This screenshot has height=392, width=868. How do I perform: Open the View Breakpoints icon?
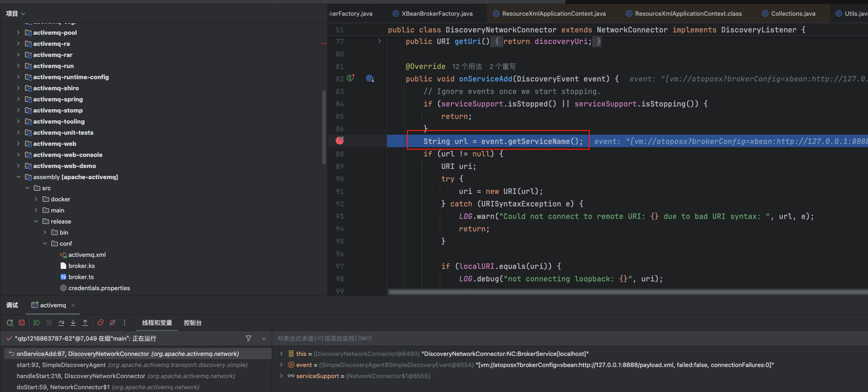100,323
